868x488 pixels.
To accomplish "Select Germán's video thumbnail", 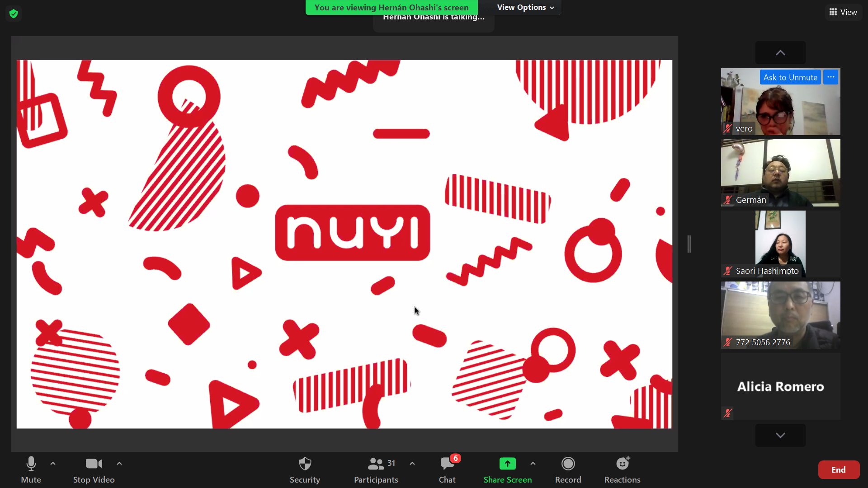I will coord(781,173).
